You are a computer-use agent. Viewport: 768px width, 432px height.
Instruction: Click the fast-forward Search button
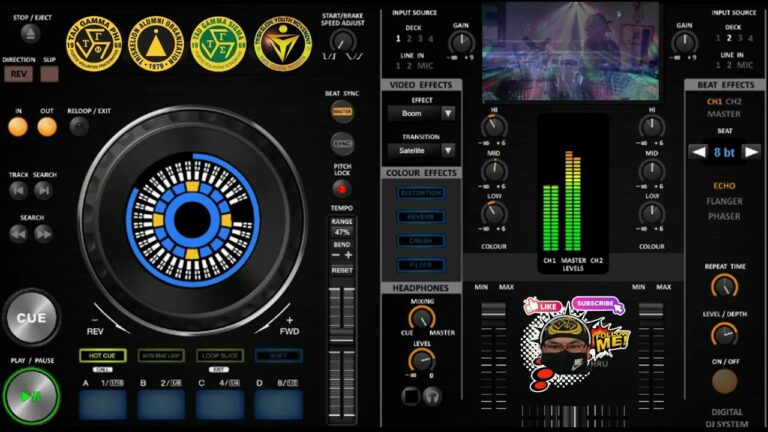(44, 234)
